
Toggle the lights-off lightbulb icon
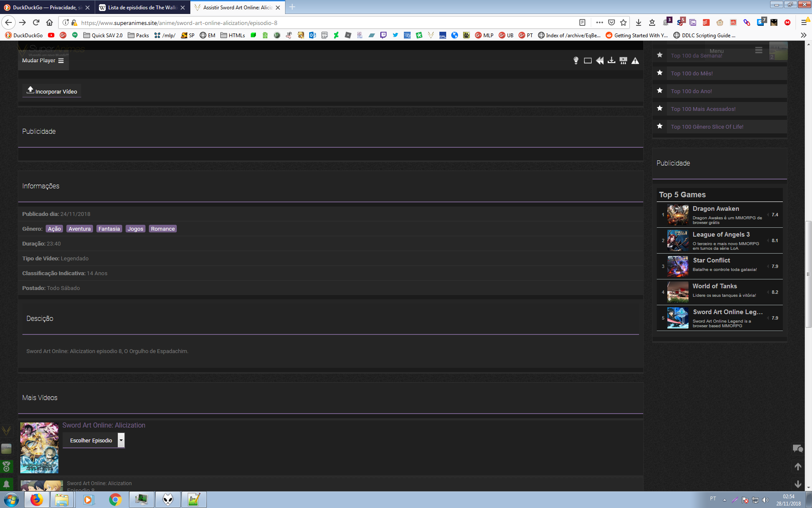576,61
